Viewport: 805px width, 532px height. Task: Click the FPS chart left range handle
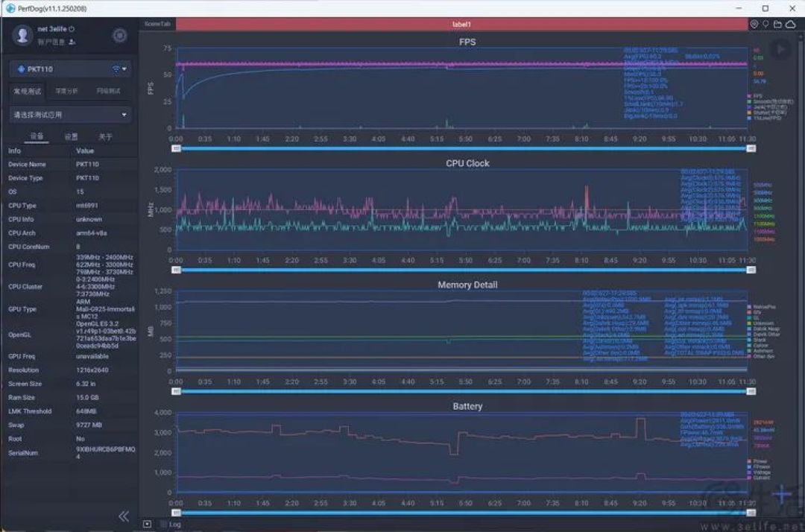176,148
